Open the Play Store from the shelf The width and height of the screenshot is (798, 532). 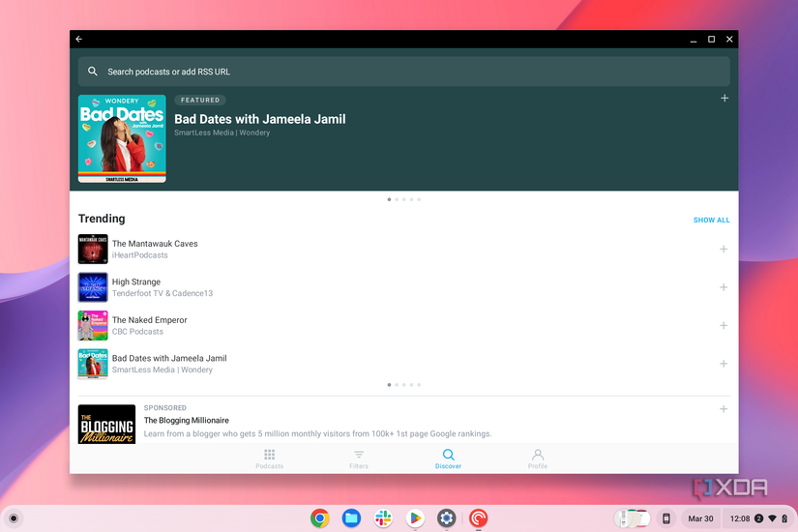pyautogui.click(x=415, y=518)
